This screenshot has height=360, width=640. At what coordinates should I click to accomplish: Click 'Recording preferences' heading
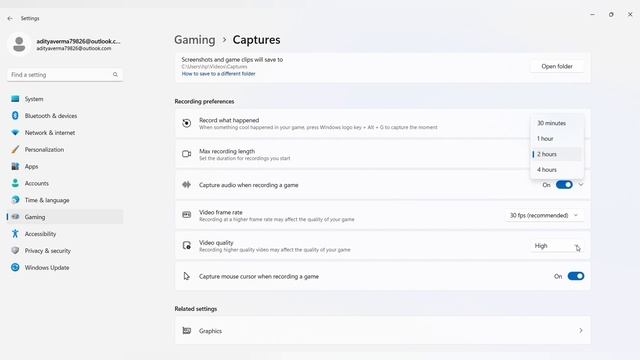(x=204, y=101)
